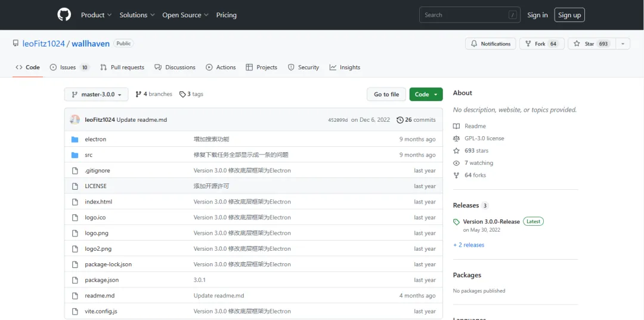Click the star icon beside 693 stars
Image resolution: width=644 pixels, height=320 pixels.
[x=456, y=151]
